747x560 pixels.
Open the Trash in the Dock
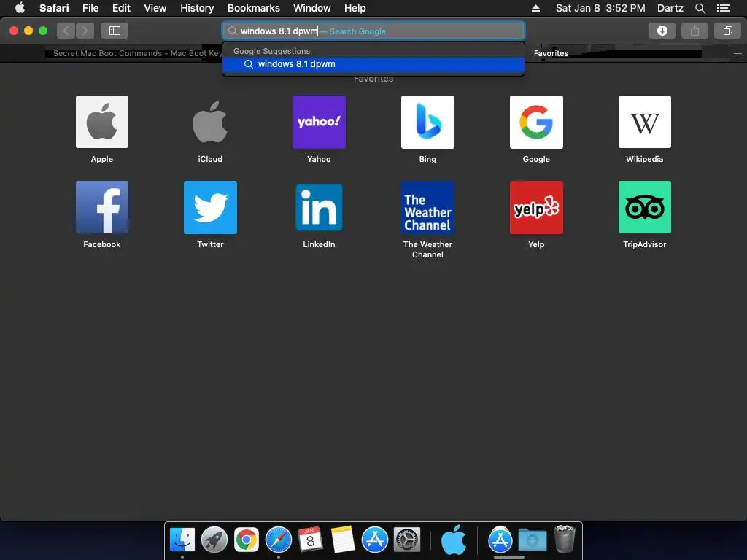click(565, 539)
